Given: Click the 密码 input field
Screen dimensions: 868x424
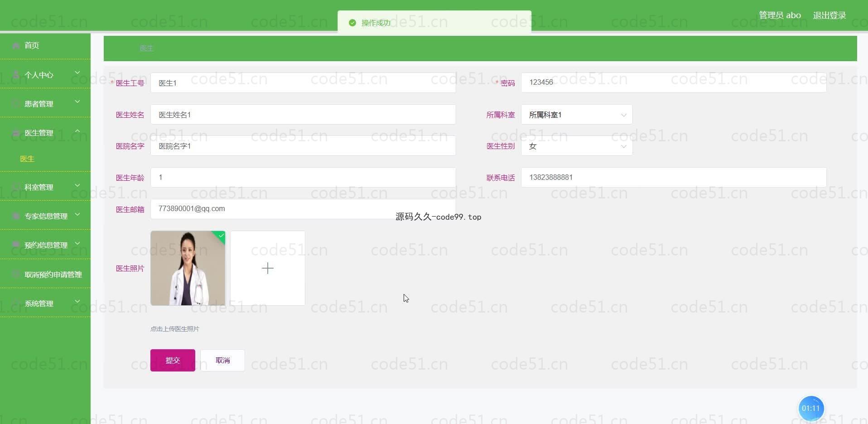Looking at the screenshot, I should tap(674, 82).
